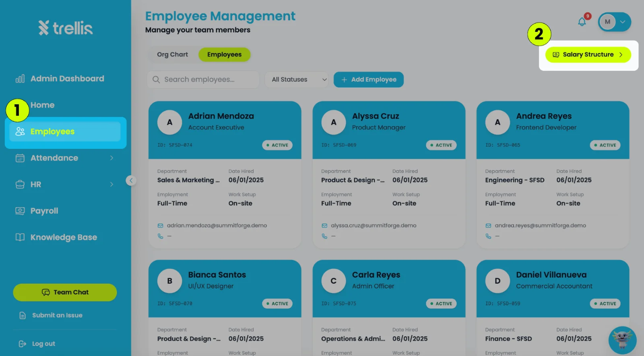Image resolution: width=644 pixels, height=356 pixels.
Task: Click the magnifier icon in search box
Action: (x=156, y=80)
